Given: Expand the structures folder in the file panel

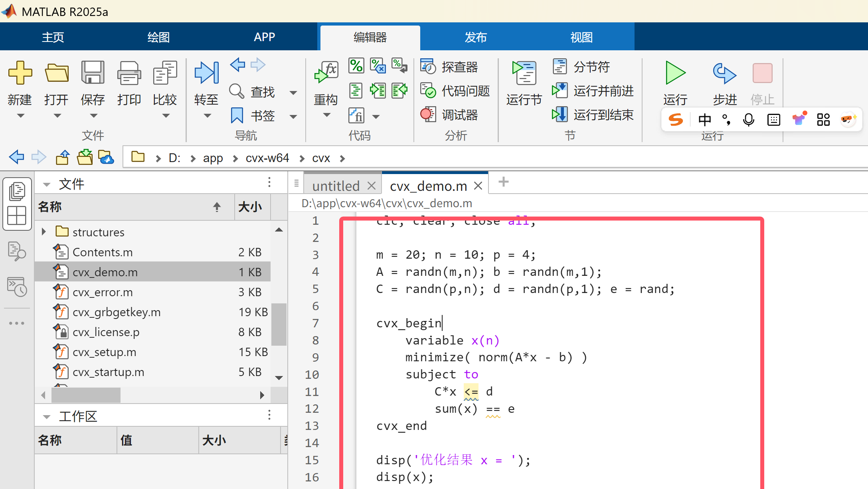Looking at the screenshot, I should (43, 232).
